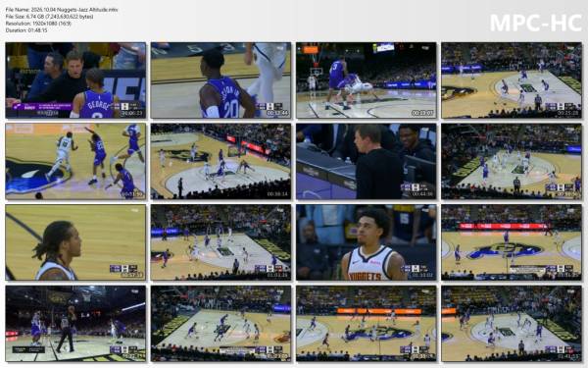Select the thumbnail of the coach in a black shirt
Image resolution: width=588 pixels, height=368 pixels.
click(x=367, y=162)
